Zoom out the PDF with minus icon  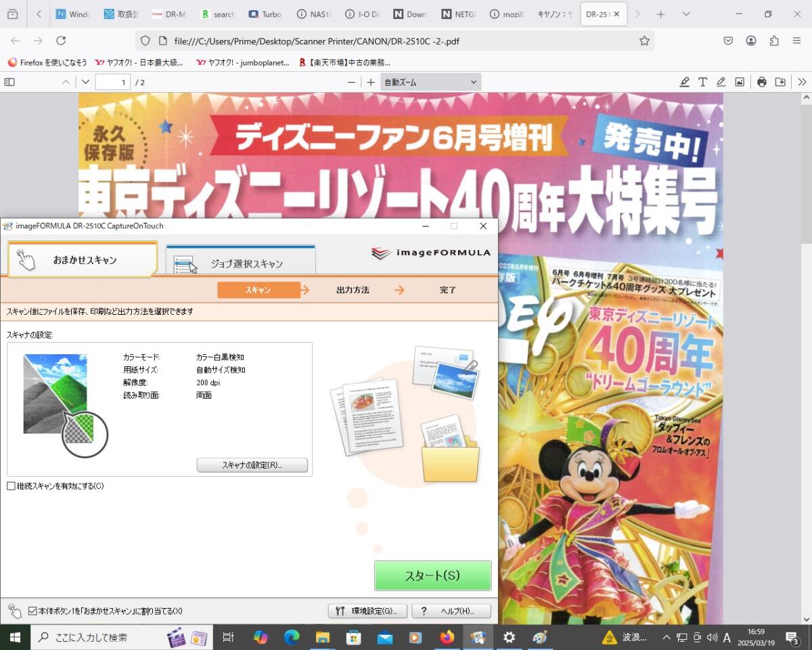(x=351, y=82)
